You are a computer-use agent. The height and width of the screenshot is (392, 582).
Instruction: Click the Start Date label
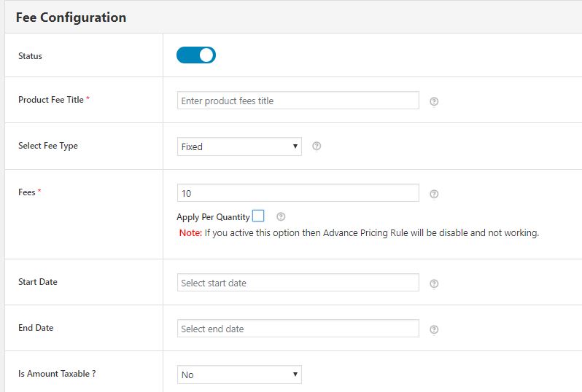[37, 282]
